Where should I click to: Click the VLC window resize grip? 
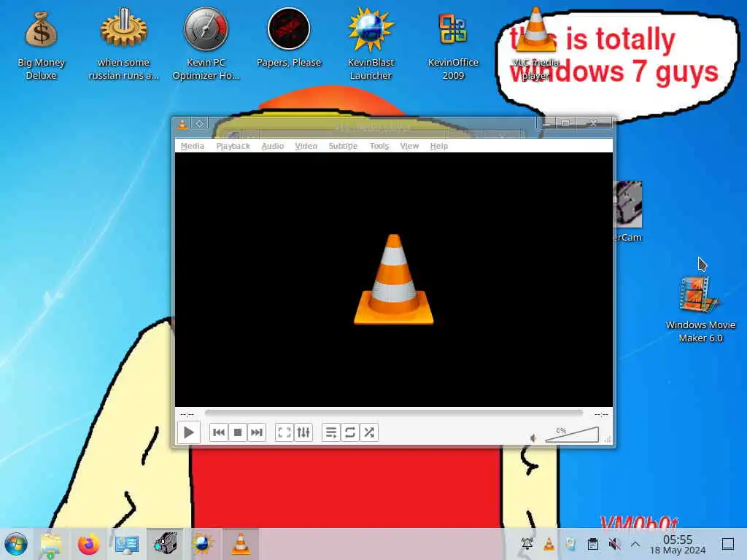coord(608,440)
